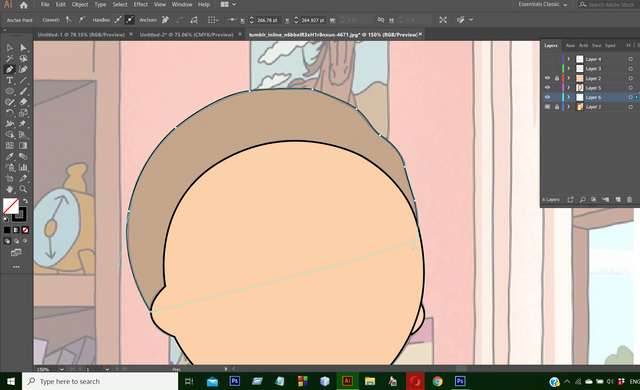This screenshot has width=640, height=390.
Task: Toggle visibility of Layer 2
Action: (x=547, y=78)
